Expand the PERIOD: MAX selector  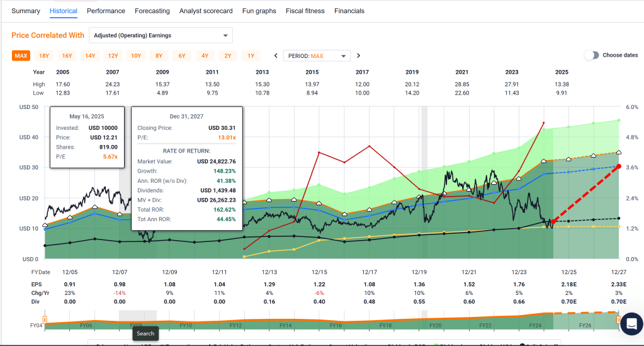(317, 55)
